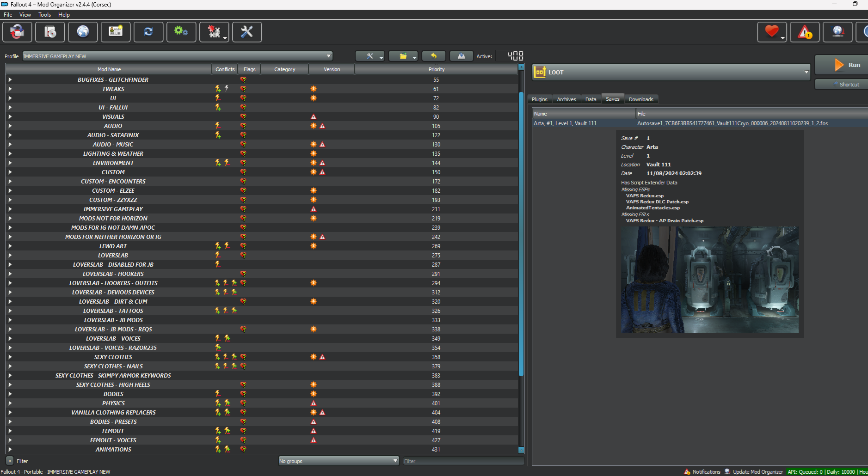The height and width of the screenshot is (476, 868).
Task: Open the View menu
Action: point(25,15)
